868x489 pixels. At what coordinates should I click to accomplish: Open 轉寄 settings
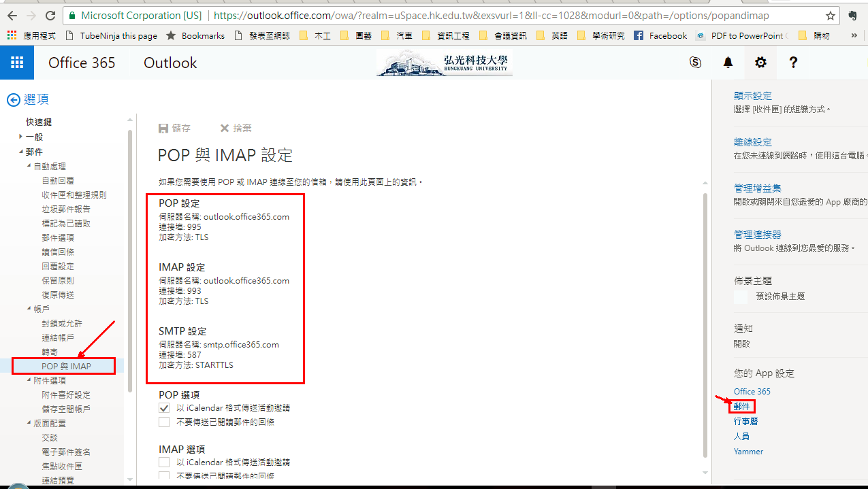pyautogui.click(x=50, y=352)
